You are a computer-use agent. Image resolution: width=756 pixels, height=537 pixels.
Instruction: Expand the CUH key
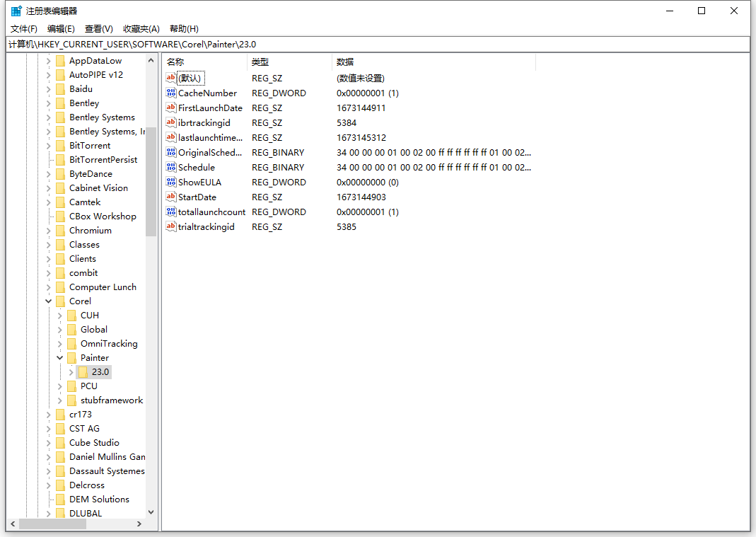pyautogui.click(x=60, y=316)
